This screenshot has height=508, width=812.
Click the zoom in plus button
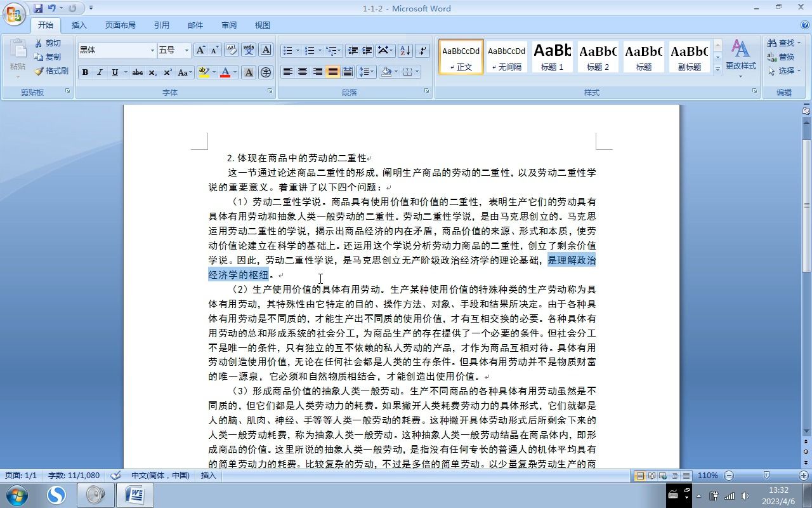[x=804, y=475]
